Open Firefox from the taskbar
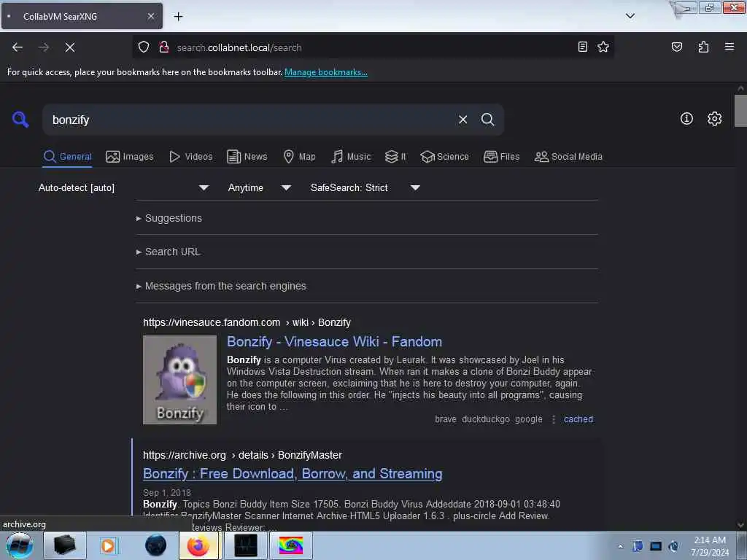 pyautogui.click(x=198, y=545)
